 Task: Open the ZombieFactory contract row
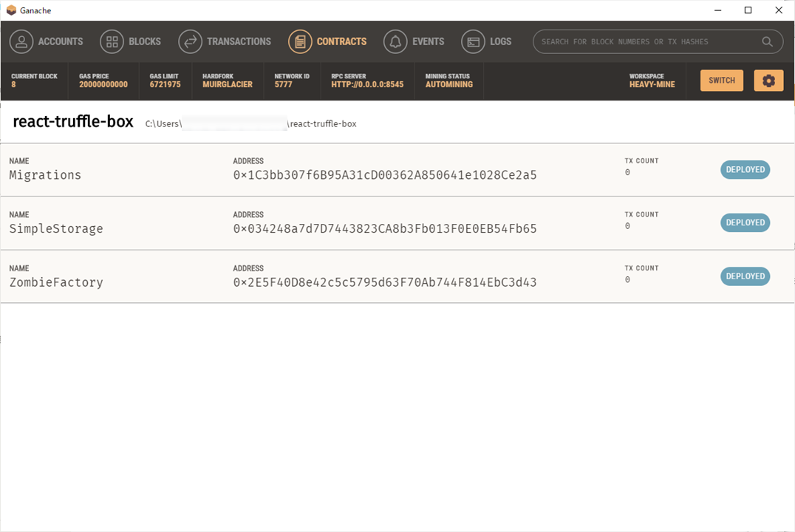click(x=397, y=277)
